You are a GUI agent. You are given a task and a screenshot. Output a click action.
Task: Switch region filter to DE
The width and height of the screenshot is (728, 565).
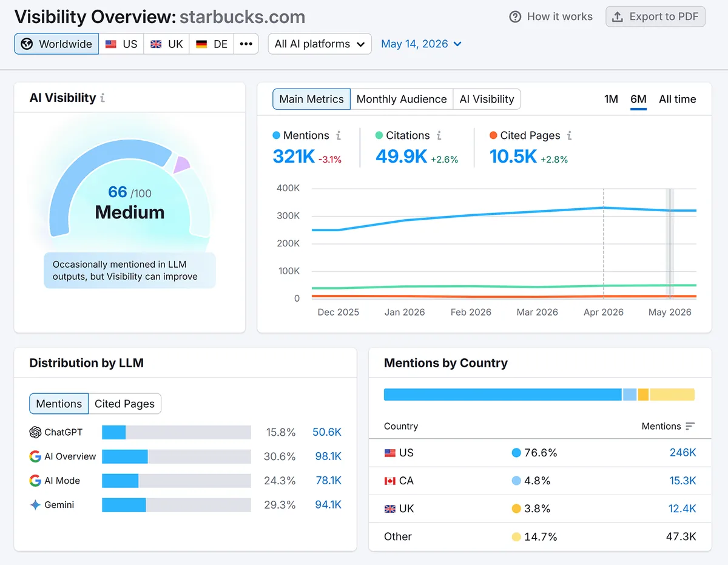[212, 44]
